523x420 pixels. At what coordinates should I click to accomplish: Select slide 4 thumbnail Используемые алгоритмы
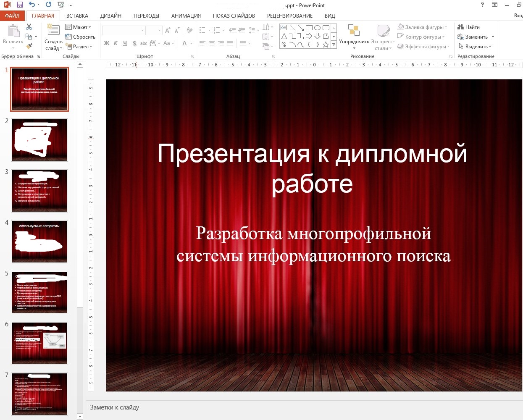pos(39,242)
